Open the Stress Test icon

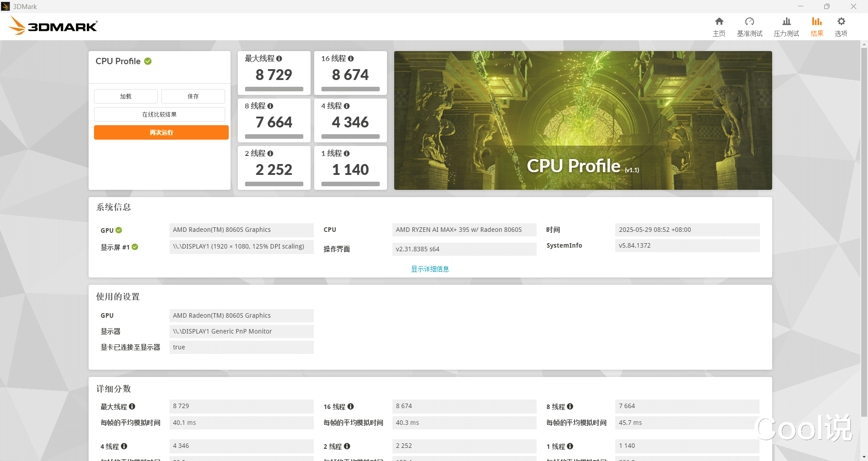[787, 22]
